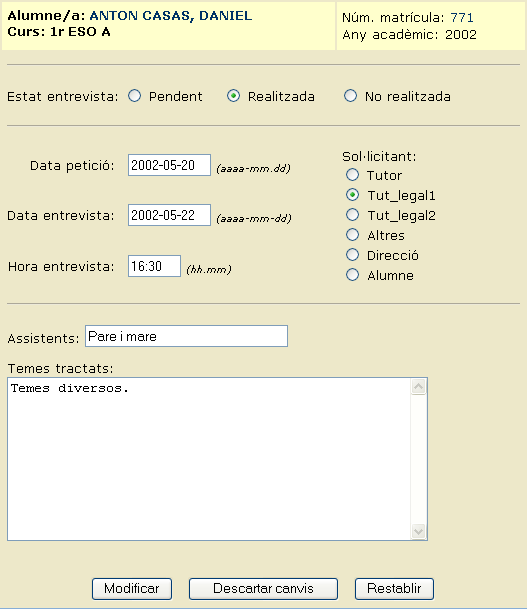
Task: Click into the Data entrevista field
Action: click(x=169, y=215)
